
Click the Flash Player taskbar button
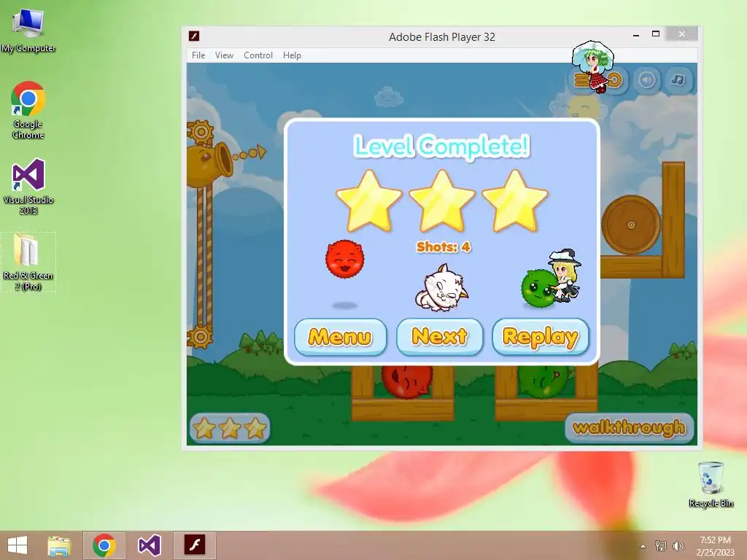(194, 545)
